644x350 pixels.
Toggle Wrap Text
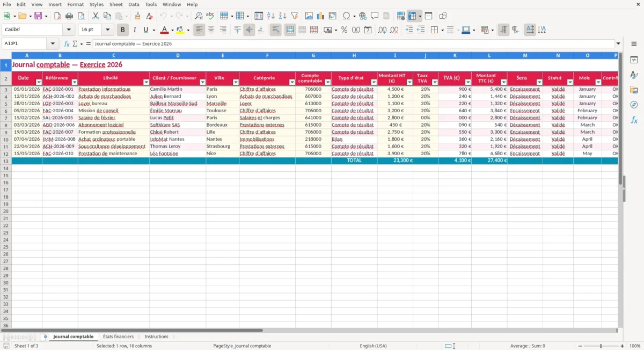coord(275,30)
